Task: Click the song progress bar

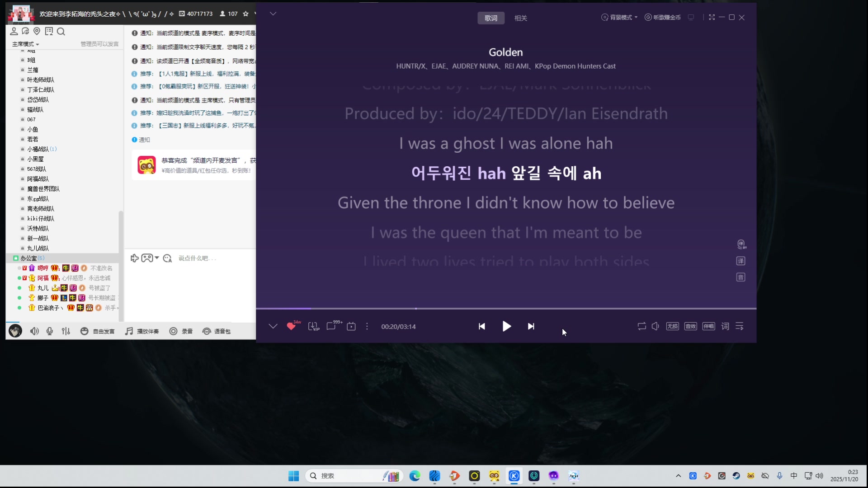Action: click(x=506, y=309)
